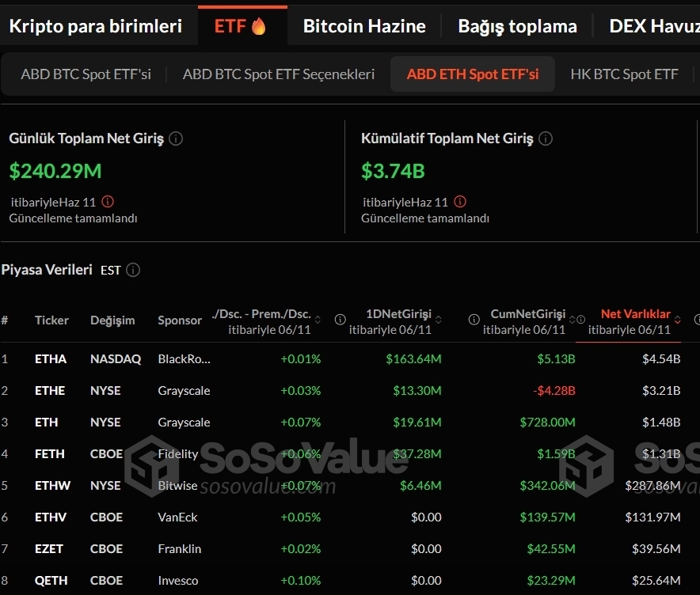Image resolution: width=700 pixels, height=595 pixels.
Task: Click $1.48B net assets value
Action: point(661,423)
